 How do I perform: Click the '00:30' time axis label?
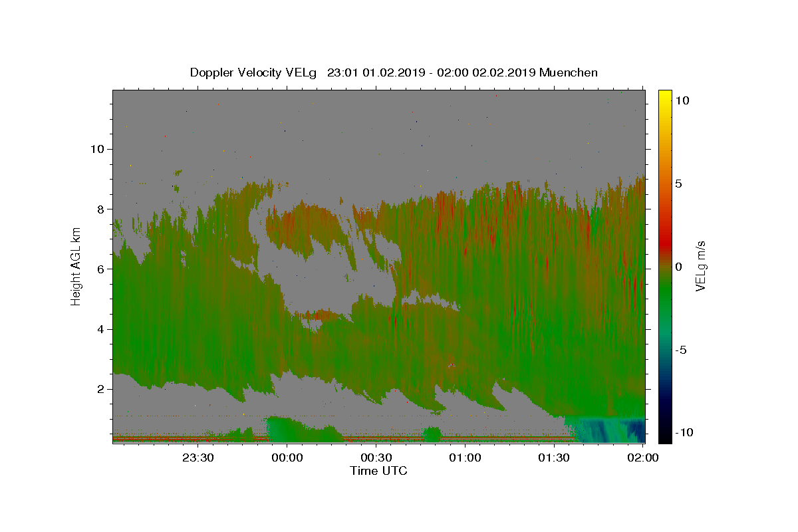[x=376, y=458]
